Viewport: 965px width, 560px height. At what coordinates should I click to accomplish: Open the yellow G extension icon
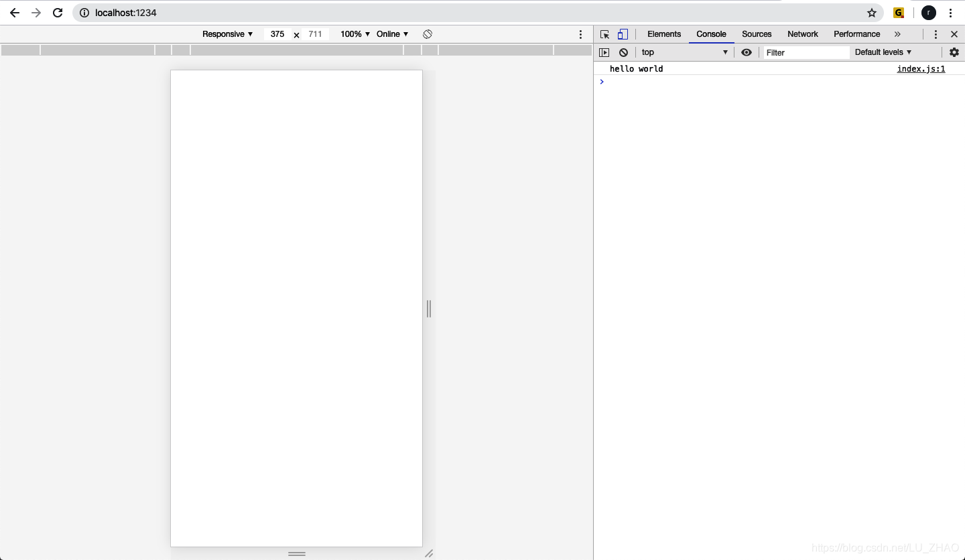click(899, 13)
